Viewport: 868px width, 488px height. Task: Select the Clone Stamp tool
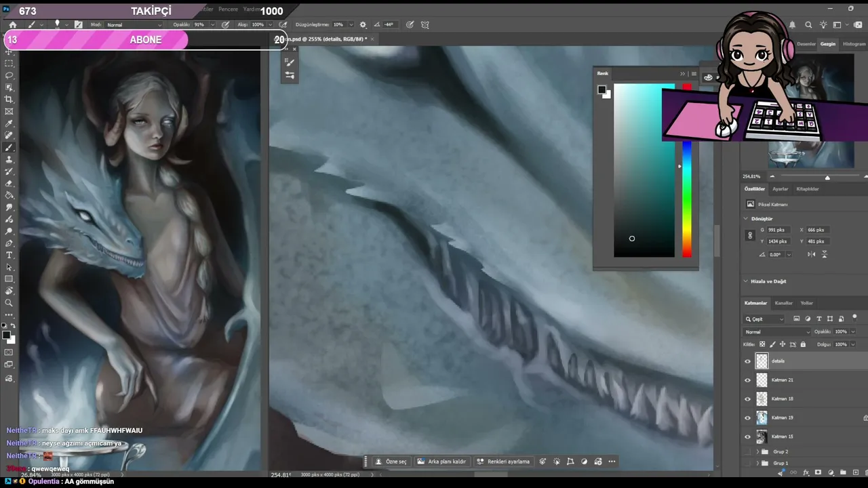point(9,160)
